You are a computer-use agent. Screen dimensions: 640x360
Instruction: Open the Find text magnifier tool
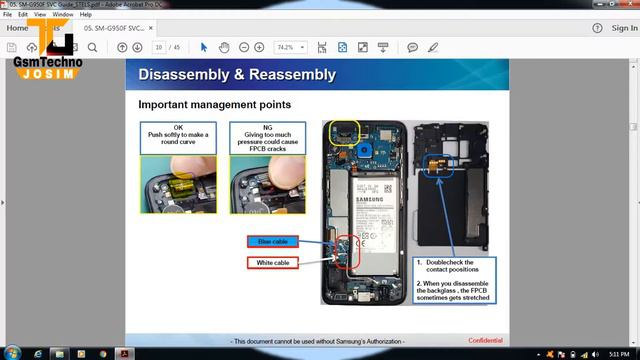point(93,47)
